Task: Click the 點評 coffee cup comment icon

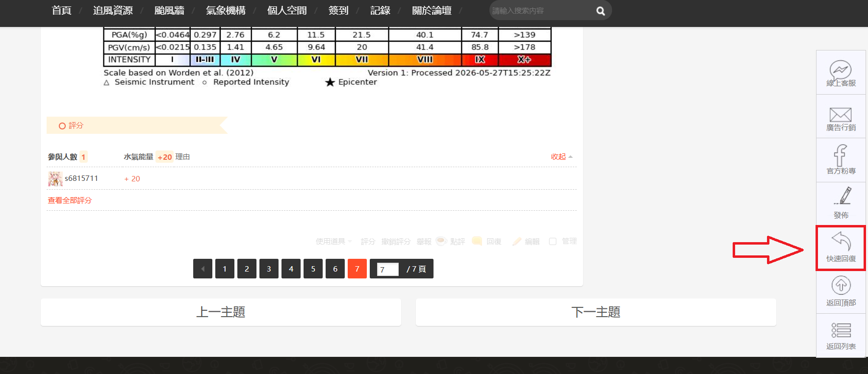Action: [x=441, y=241]
